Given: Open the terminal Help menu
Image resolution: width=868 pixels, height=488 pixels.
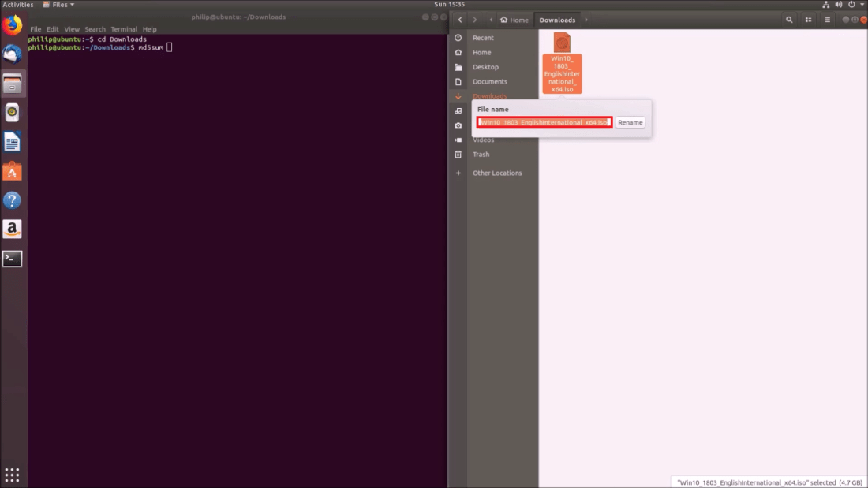Looking at the screenshot, I should pos(149,29).
